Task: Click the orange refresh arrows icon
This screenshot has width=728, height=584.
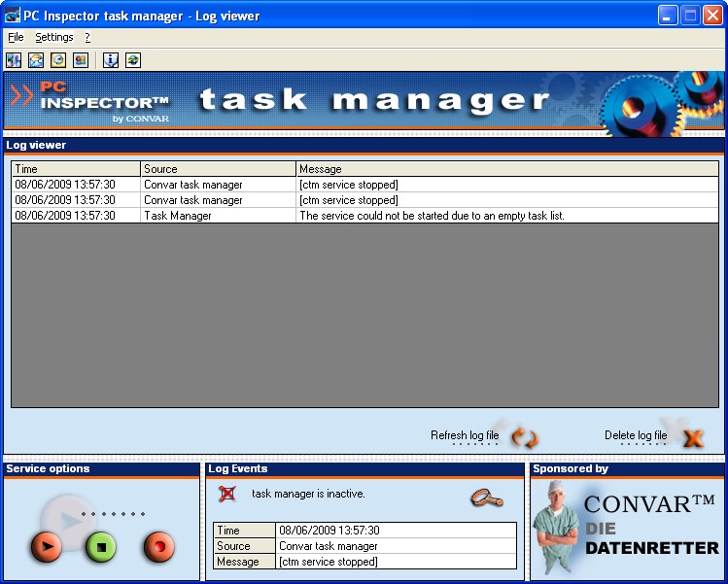Action: pos(525,438)
